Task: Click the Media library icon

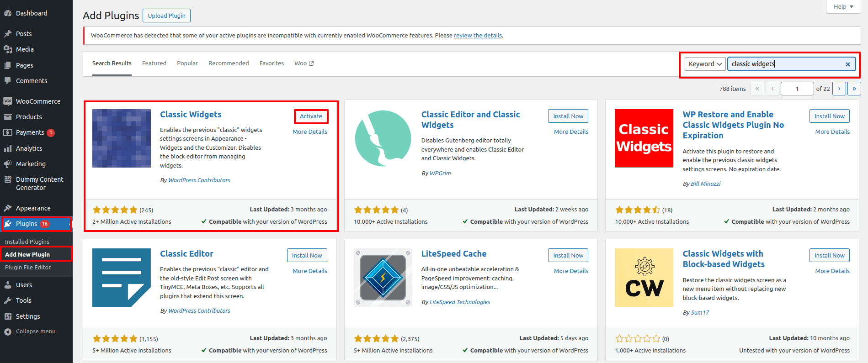Action: [x=8, y=49]
